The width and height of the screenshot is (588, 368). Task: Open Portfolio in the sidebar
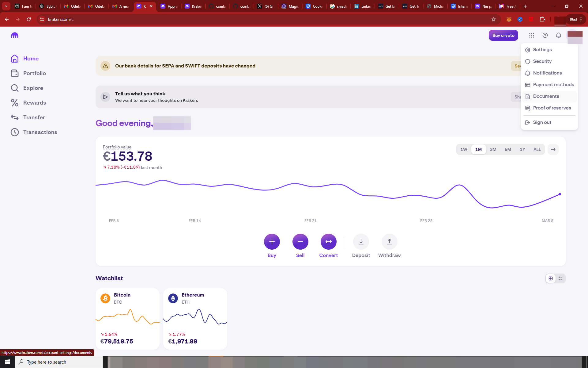[28, 73]
